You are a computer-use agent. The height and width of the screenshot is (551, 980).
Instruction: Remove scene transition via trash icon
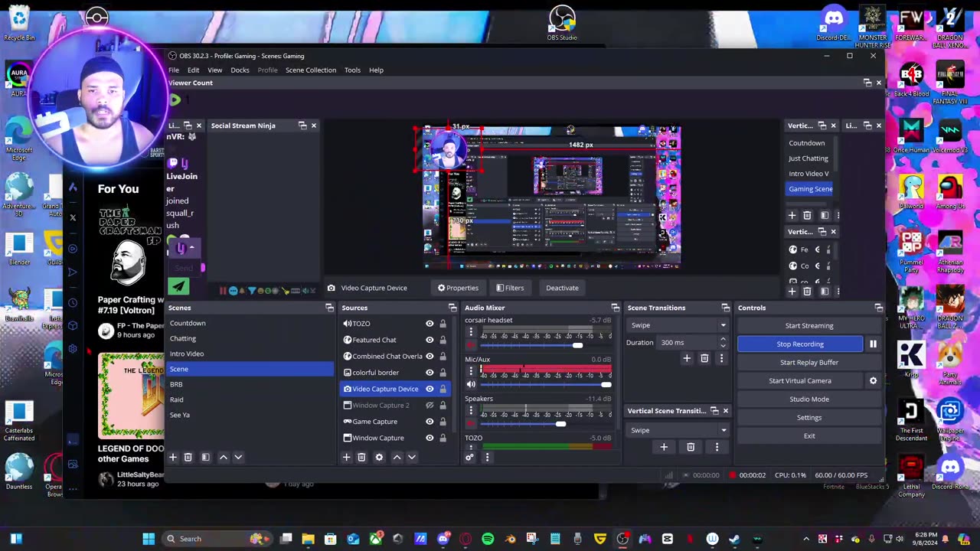pyautogui.click(x=704, y=358)
